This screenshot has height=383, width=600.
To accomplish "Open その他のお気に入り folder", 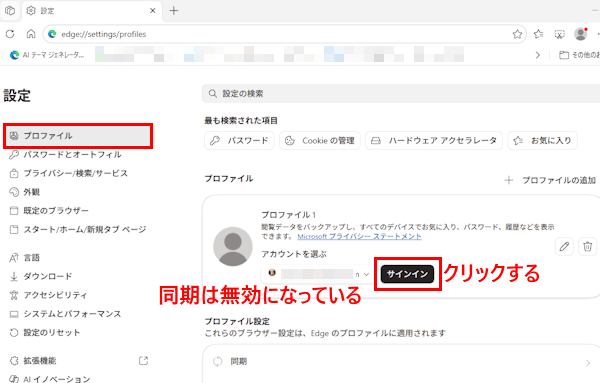I will coord(579,55).
